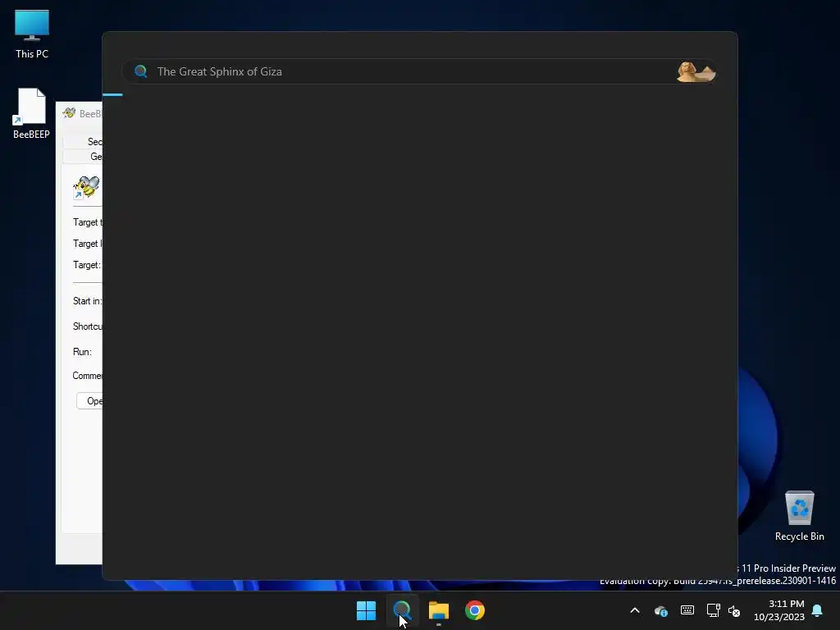
Task: Click the muted volume tray icon
Action: tap(734, 610)
